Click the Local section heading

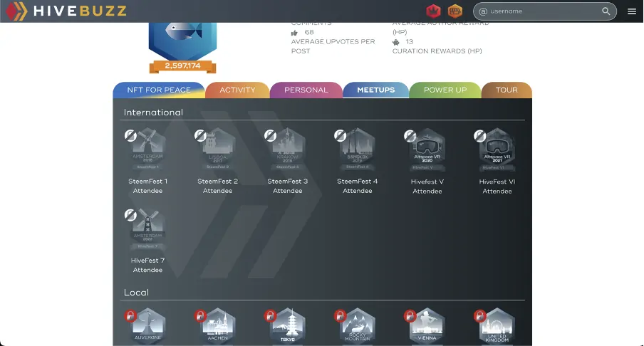click(136, 293)
